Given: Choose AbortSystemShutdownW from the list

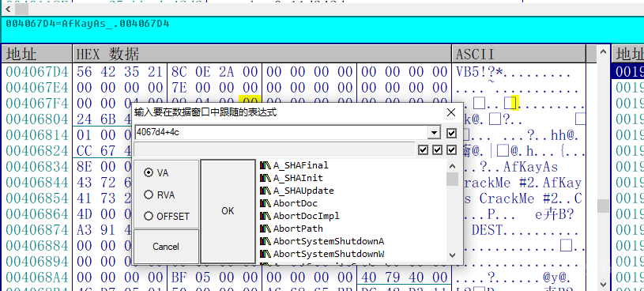Looking at the screenshot, I should coord(329,254).
